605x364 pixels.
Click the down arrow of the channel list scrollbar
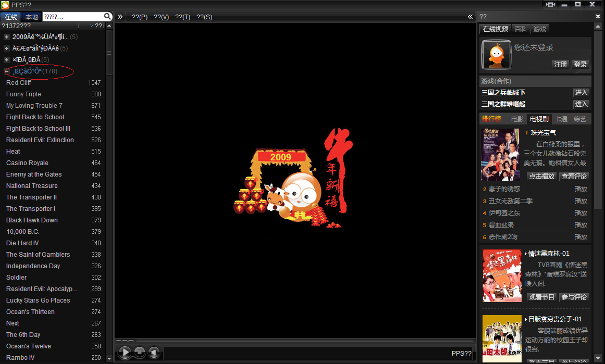pyautogui.click(x=109, y=358)
